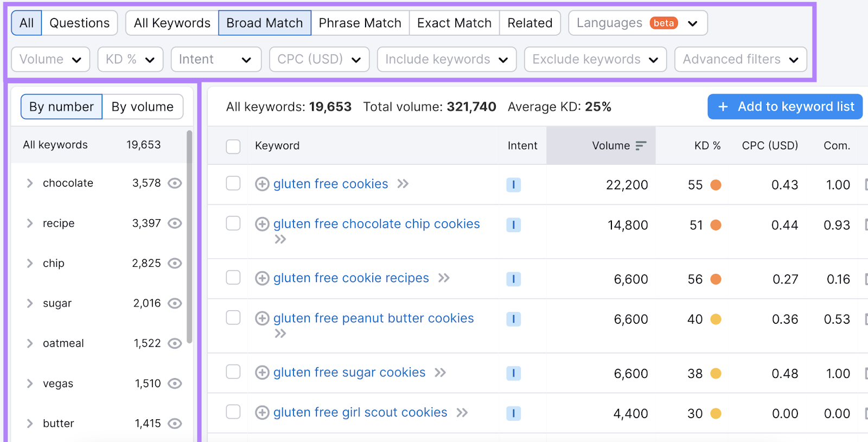The height and width of the screenshot is (442, 868).
Task: Check the gluten free chocolate chip cookies row
Action: tap(233, 224)
